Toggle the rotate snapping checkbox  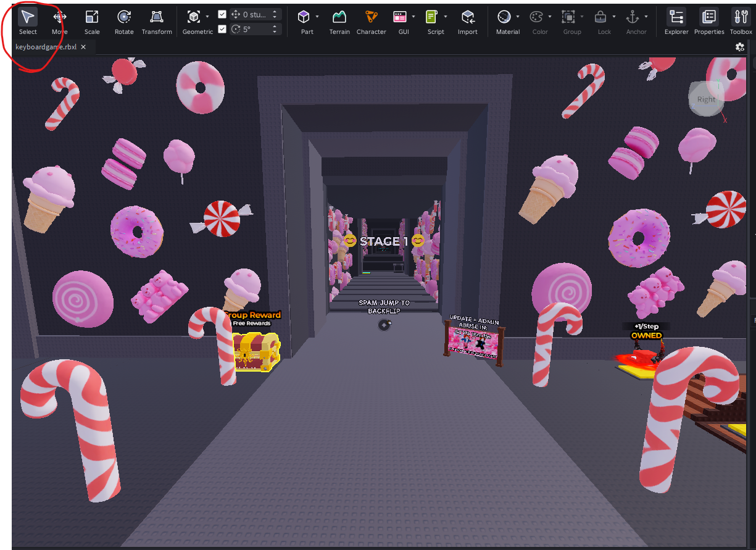coord(222,28)
